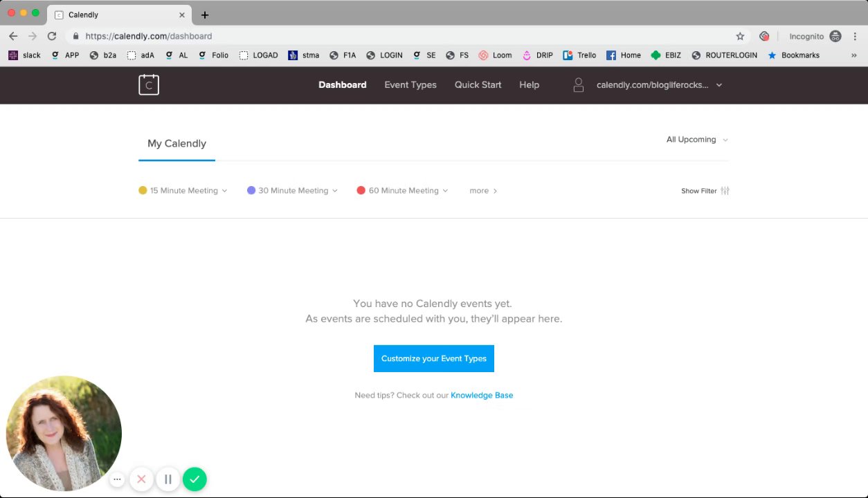The height and width of the screenshot is (498, 868).
Task: Open the APP bookmark
Action: coord(65,55)
